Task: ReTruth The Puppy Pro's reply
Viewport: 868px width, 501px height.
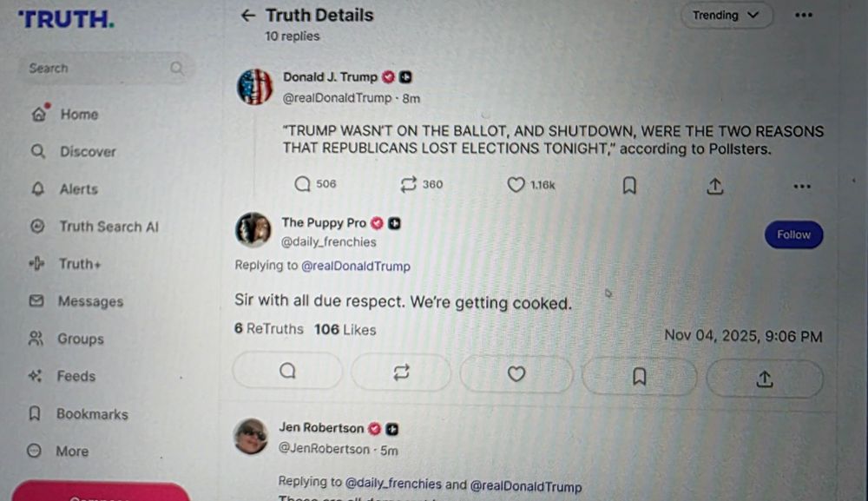Action: pos(400,372)
